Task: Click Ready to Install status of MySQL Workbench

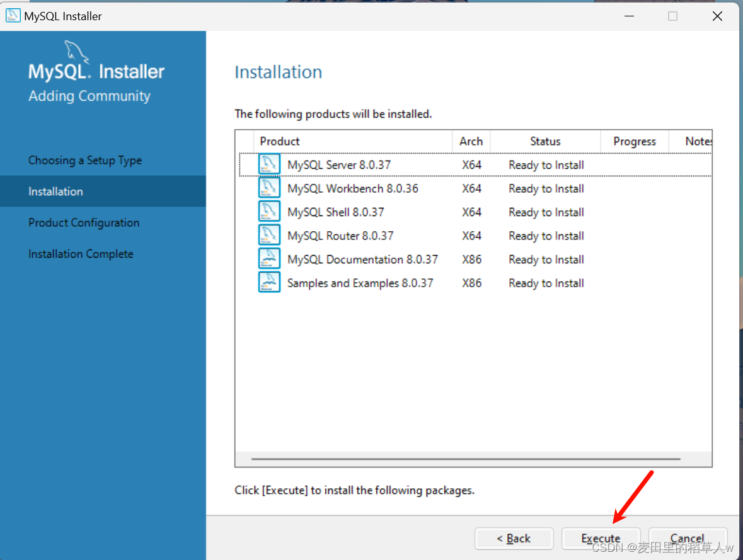Action: click(x=546, y=188)
